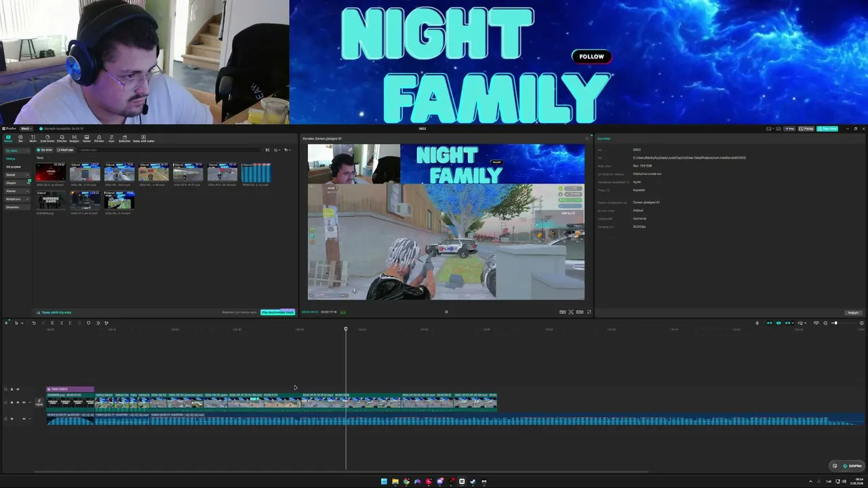Open the preview quality icon
Screen dimensions: 868x488
click(x=563, y=312)
